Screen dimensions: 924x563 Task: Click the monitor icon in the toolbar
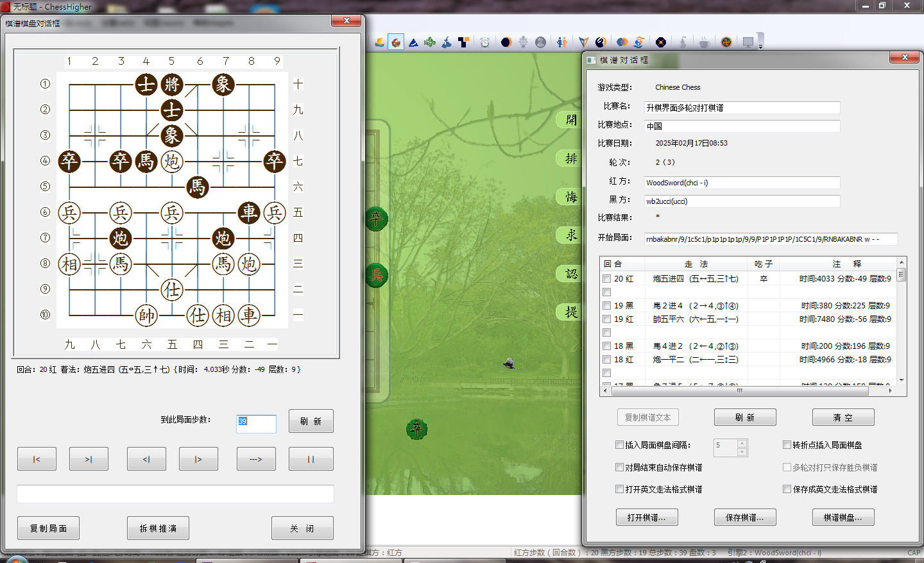[748, 42]
